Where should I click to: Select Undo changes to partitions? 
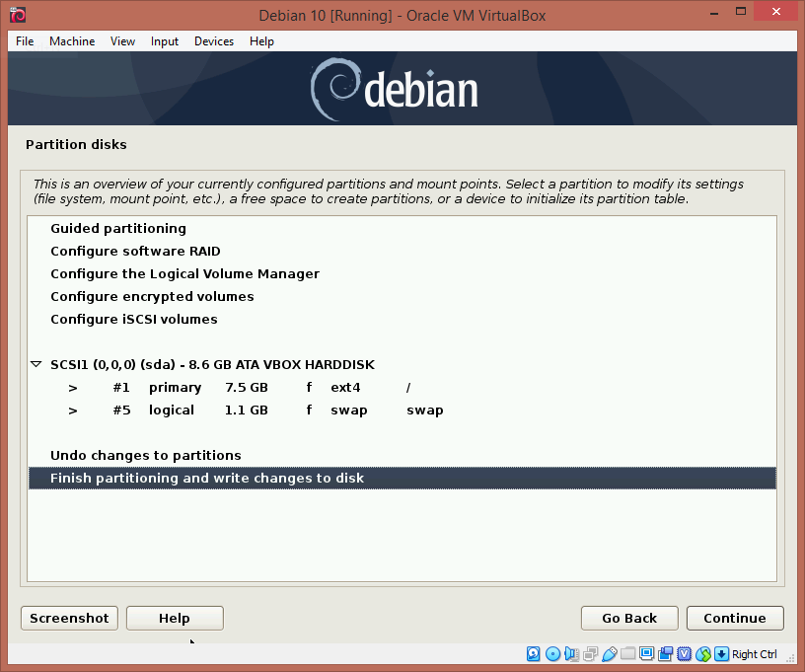[x=402, y=455]
